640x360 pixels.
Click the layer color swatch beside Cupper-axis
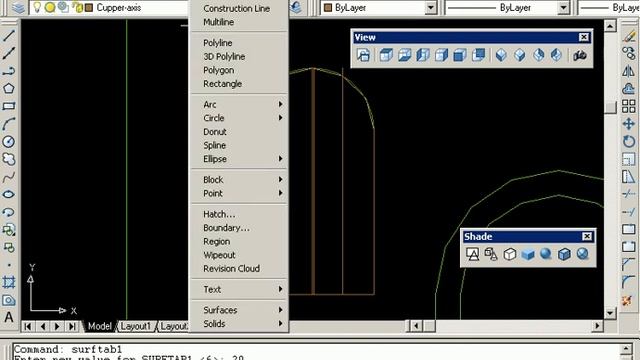coord(89,7)
